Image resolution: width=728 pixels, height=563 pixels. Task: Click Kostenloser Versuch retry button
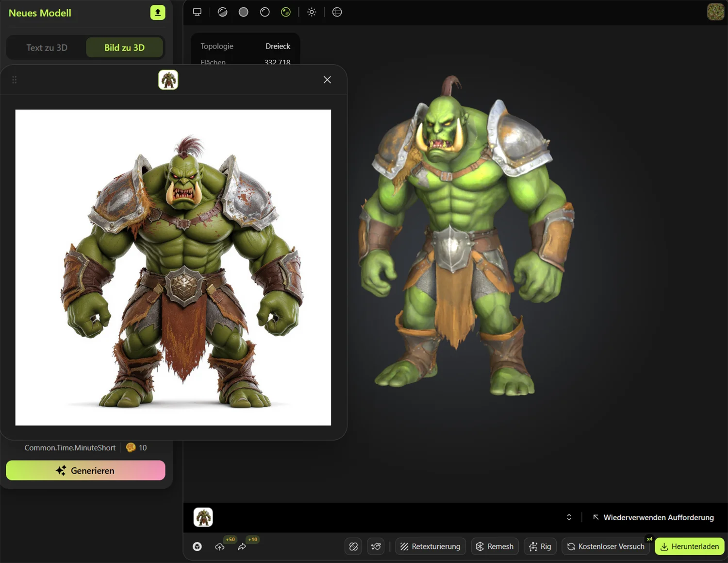[x=606, y=546]
